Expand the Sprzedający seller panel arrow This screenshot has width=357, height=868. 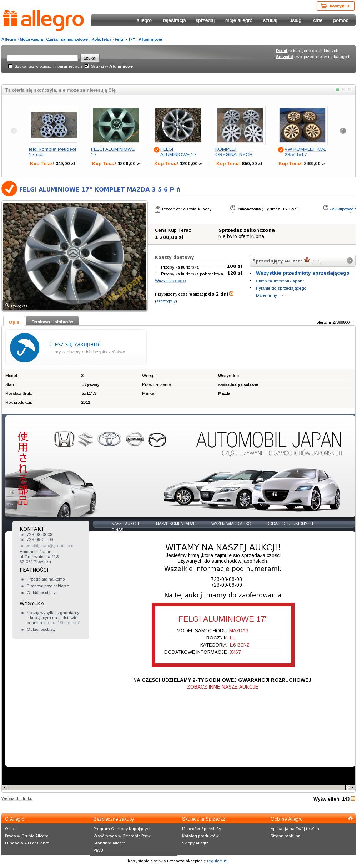[350, 261]
